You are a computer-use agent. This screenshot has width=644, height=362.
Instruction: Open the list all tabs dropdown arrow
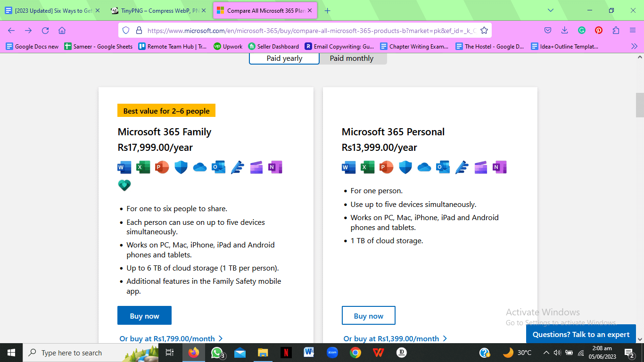[550, 10]
